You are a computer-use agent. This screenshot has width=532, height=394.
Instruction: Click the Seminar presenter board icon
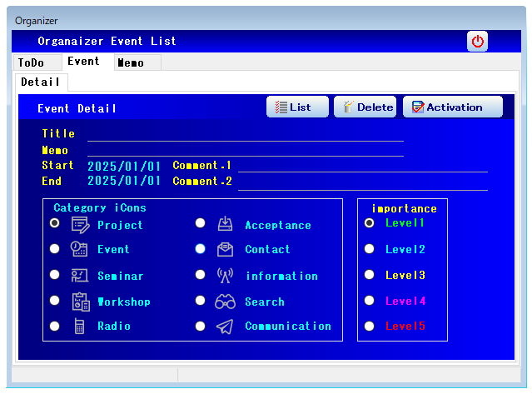[x=80, y=275]
